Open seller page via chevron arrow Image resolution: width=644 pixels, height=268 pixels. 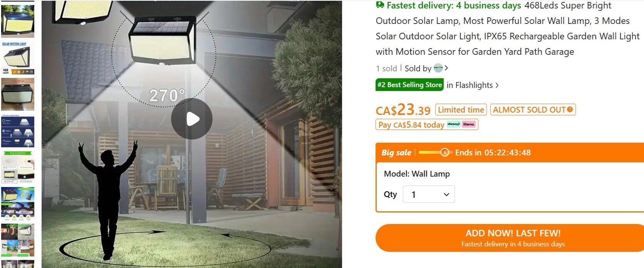(x=446, y=68)
